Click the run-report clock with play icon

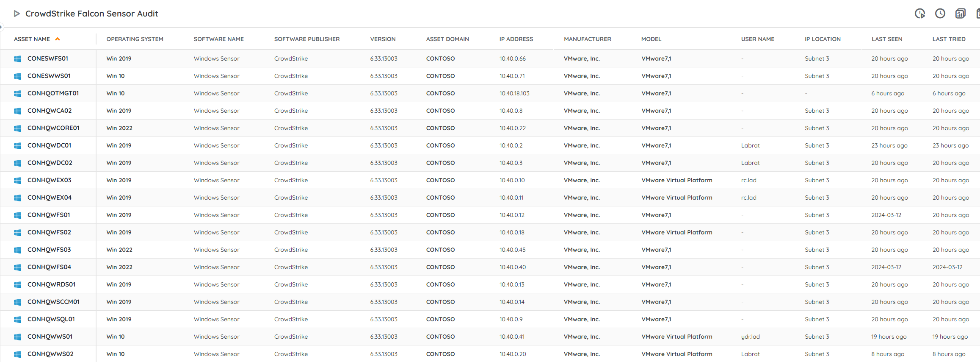(920, 14)
